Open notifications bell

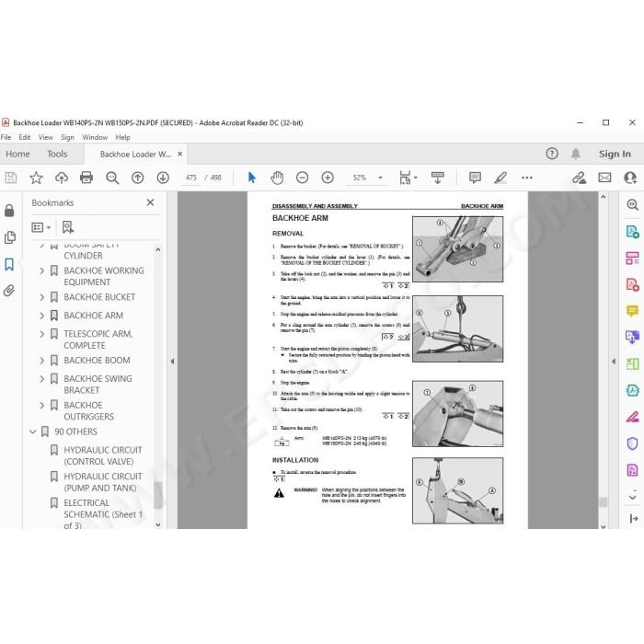[x=576, y=154]
